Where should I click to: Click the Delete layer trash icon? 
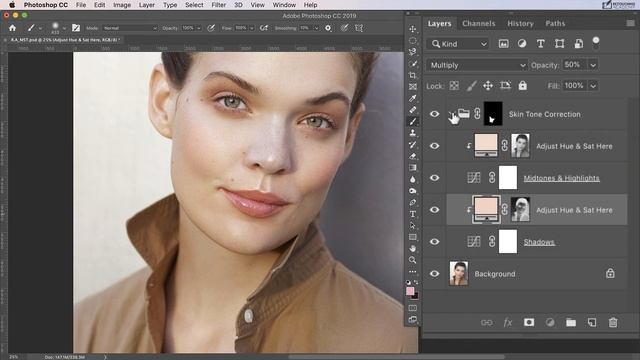(x=613, y=322)
